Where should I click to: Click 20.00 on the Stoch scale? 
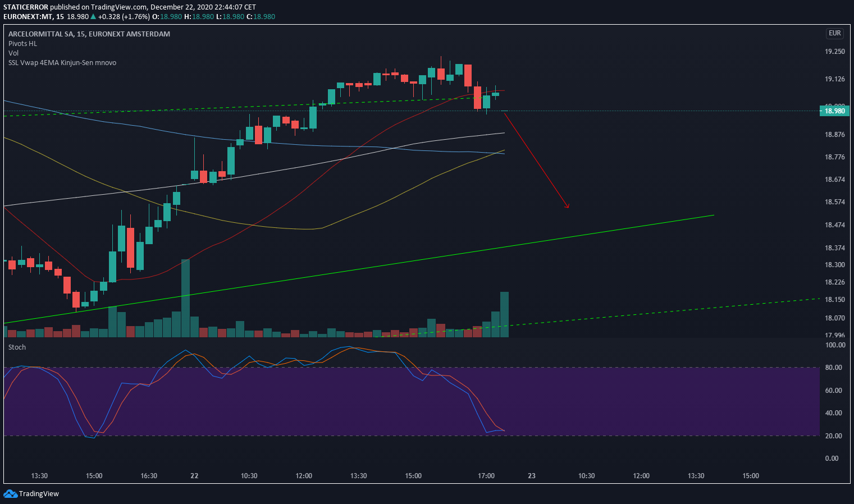click(x=834, y=436)
